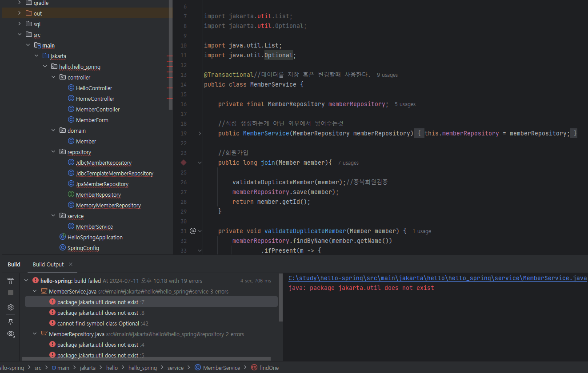Toggle the breakpoint on the join method line
Image resolution: width=588 pixels, height=373 pixels.
184,163
